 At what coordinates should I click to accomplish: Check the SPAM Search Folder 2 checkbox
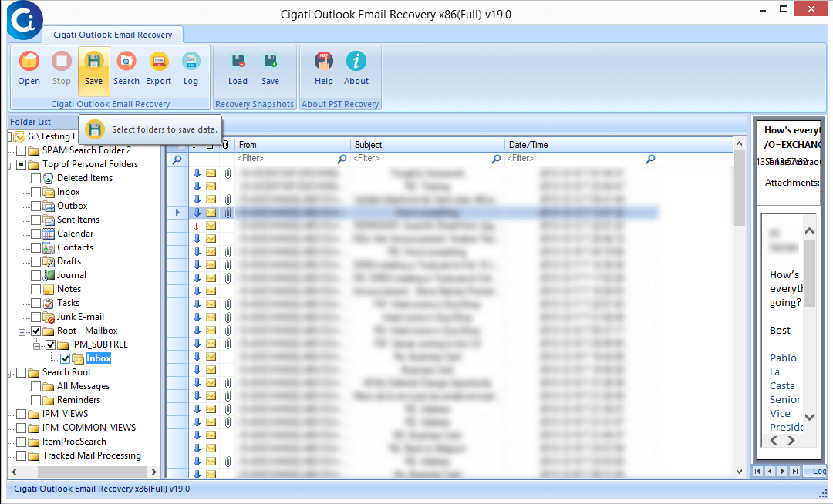tap(22, 151)
